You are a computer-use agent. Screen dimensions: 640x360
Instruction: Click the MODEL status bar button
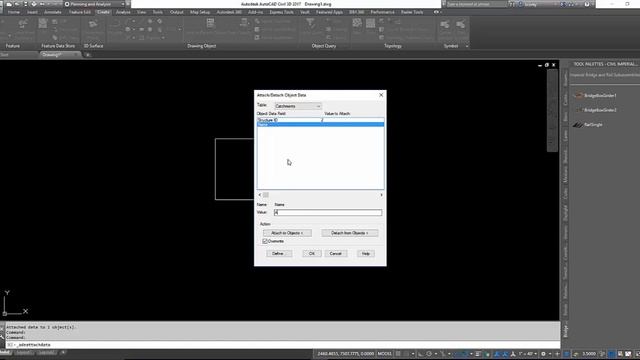pos(384,354)
